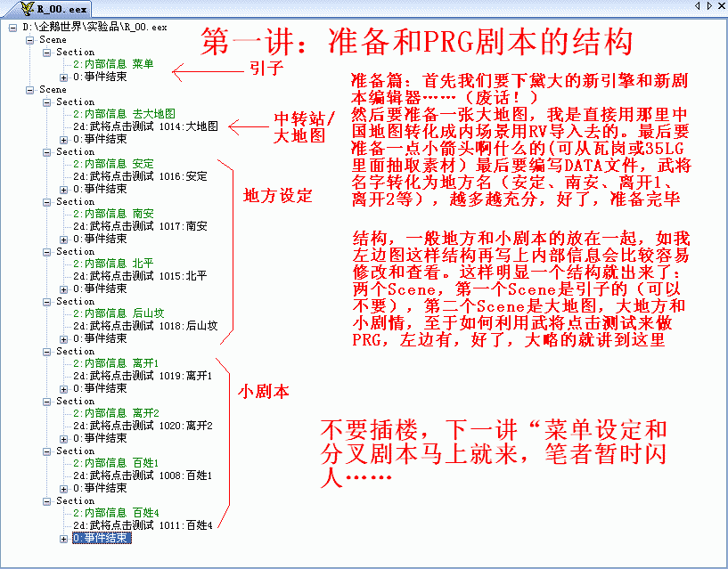The width and height of the screenshot is (728, 569).
Task: Collapse the Section holding 内部信息 百姓1
Action: pos(47,451)
